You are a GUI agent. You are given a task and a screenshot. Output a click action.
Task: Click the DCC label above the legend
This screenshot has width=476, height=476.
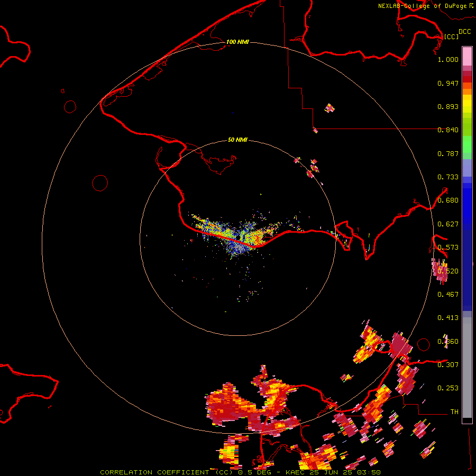pyautogui.click(x=464, y=32)
